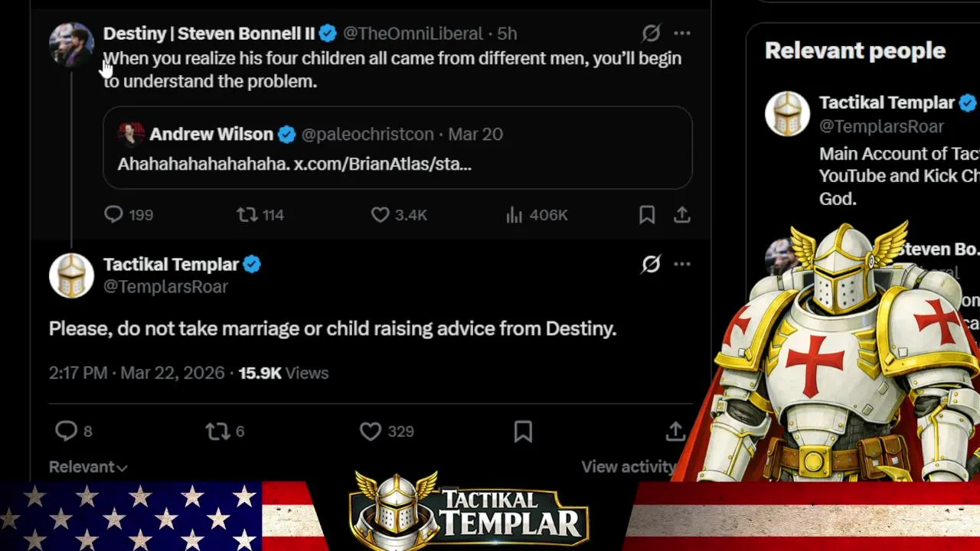Retweet Destiny's post showing 114 reposts
Screen dimensions: 980x551
(260, 215)
